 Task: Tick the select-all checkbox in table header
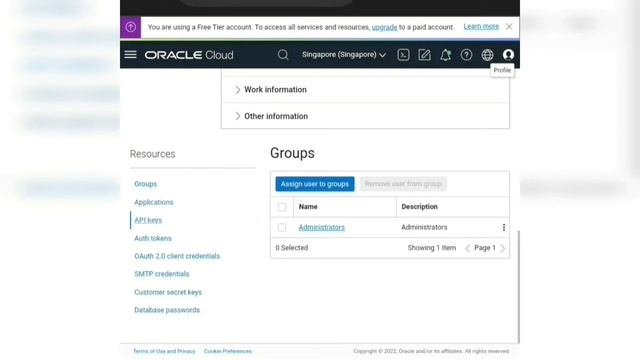coord(282,207)
